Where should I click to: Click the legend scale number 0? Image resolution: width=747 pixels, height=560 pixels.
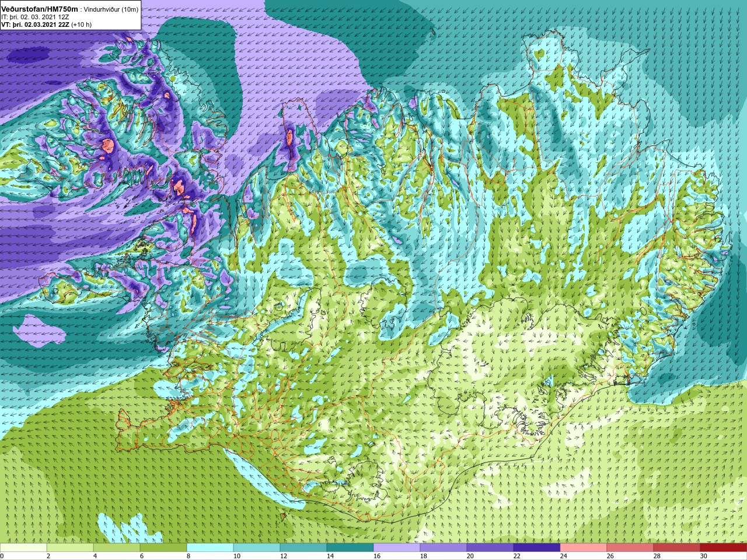click(2, 556)
